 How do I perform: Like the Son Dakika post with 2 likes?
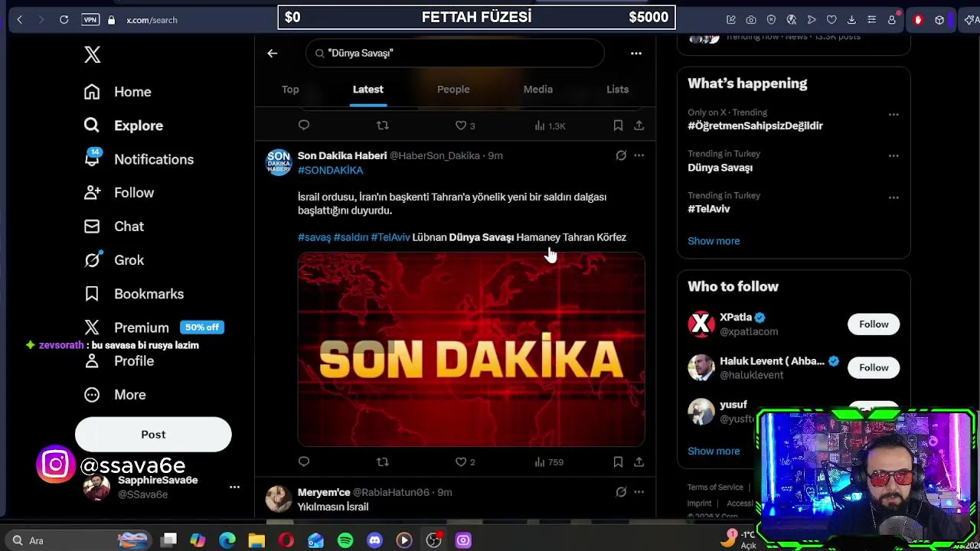pos(465,461)
